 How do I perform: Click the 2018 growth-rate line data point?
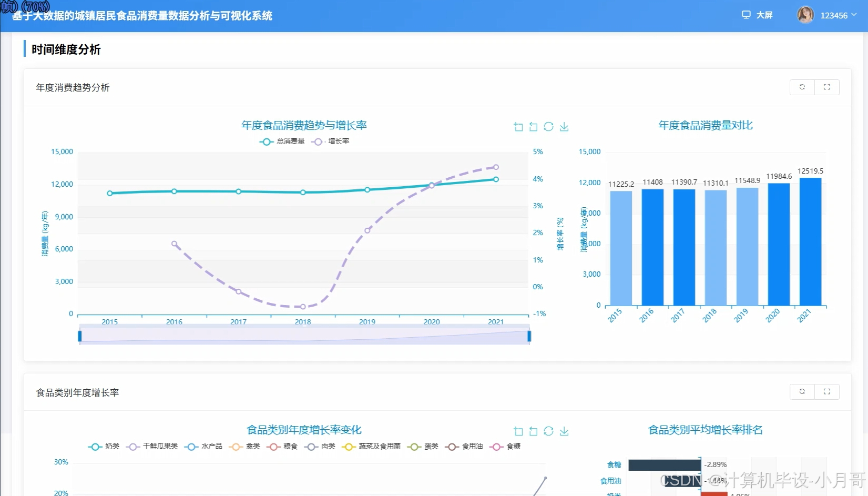click(303, 307)
